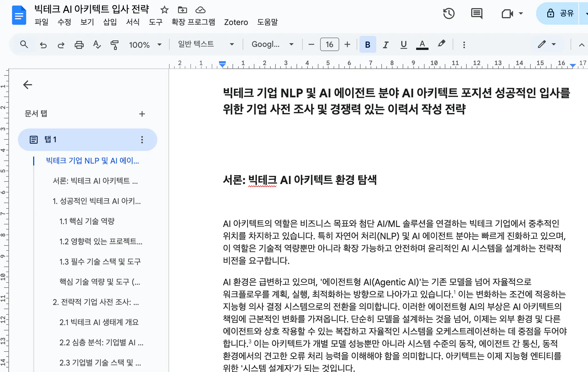This screenshot has height=372, width=588.
Task: Open the text color picker
Action: (422, 44)
